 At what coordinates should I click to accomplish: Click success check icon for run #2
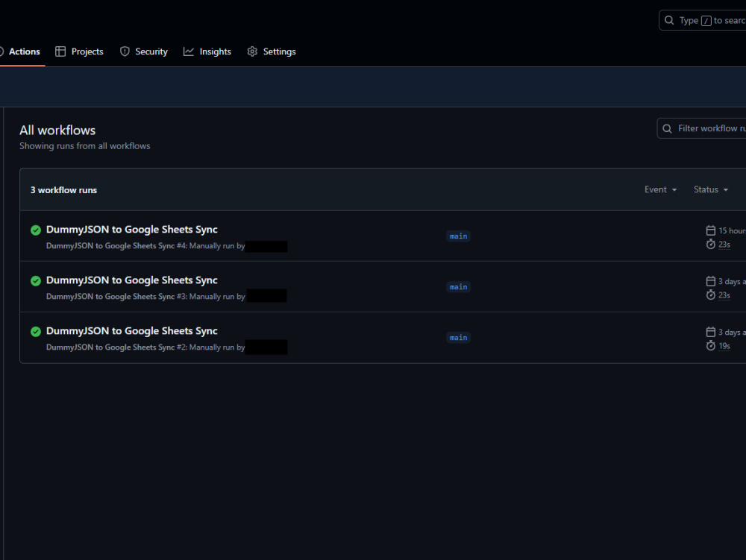(36, 332)
